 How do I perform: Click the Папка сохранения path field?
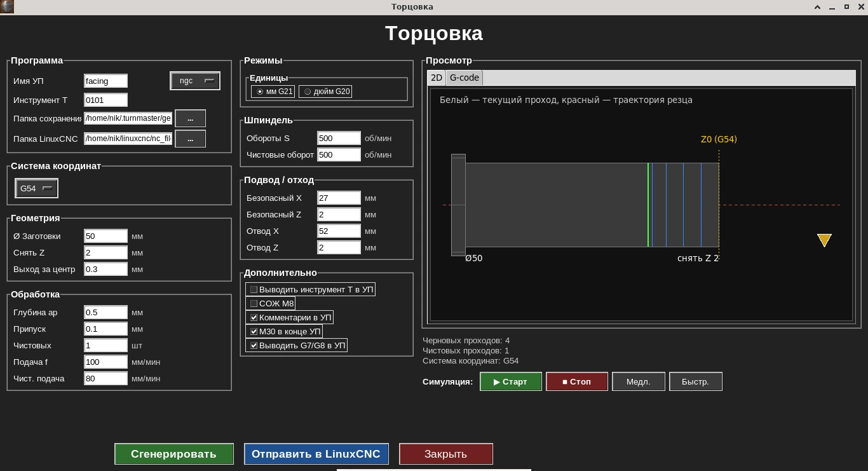pos(128,118)
